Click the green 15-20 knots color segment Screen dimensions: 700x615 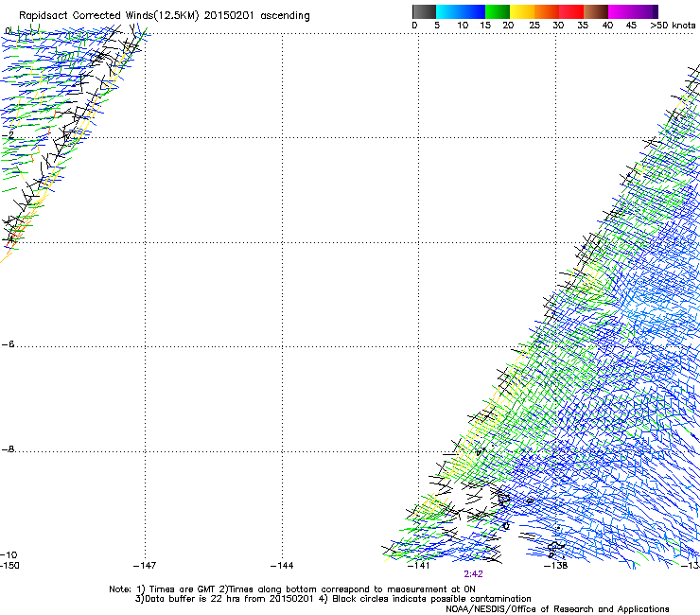tap(498, 11)
